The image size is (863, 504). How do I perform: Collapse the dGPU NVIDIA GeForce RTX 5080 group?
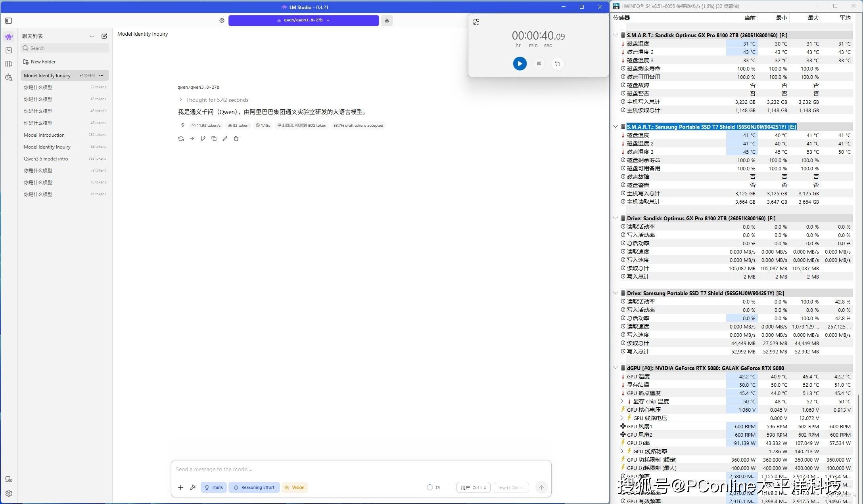(616, 368)
